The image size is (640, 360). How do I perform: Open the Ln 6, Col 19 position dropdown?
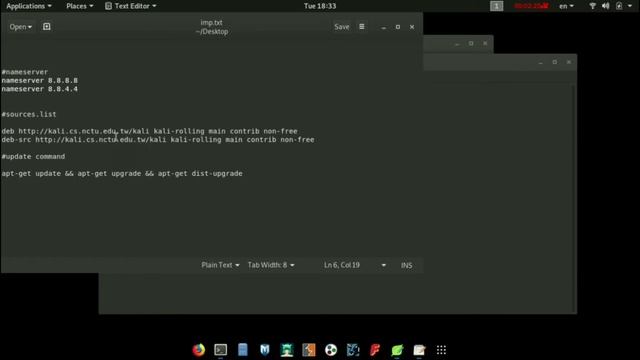click(x=354, y=265)
